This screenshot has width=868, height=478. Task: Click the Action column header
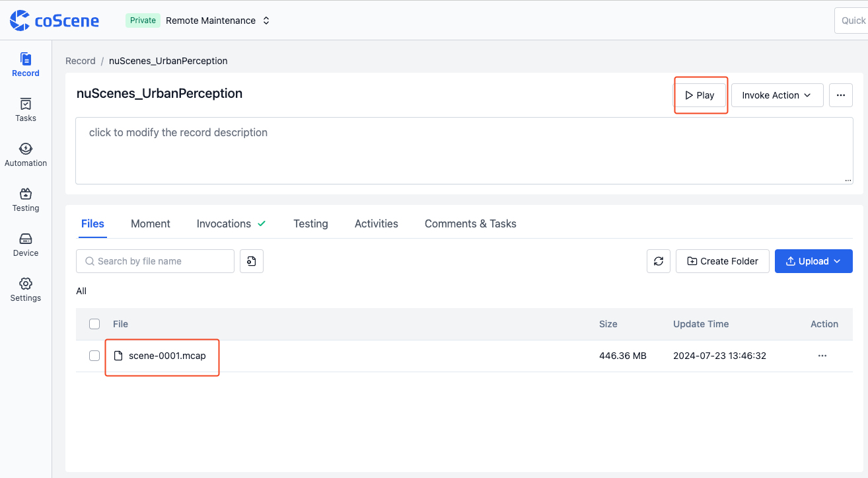(824, 324)
